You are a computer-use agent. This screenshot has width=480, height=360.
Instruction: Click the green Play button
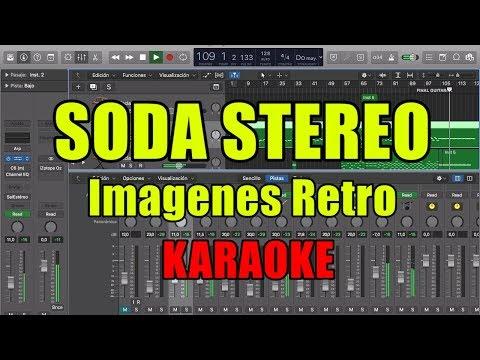pyautogui.click(x=156, y=57)
